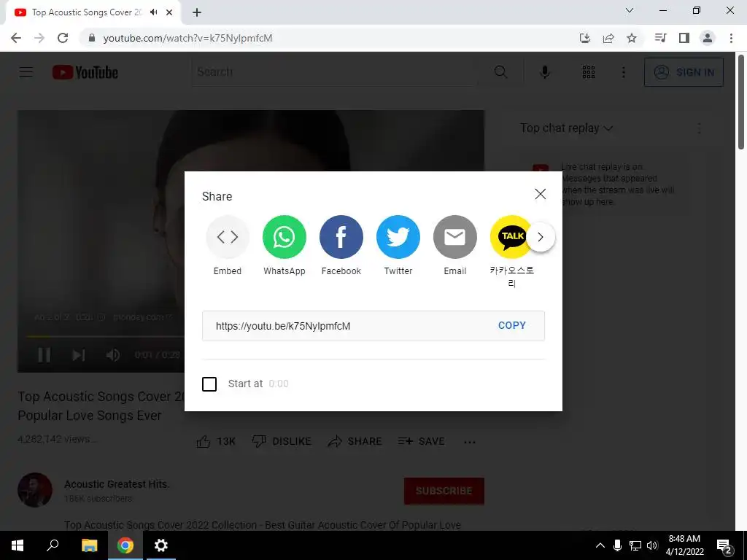The height and width of the screenshot is (560, 747).
Task: Share this page from Chrome toolbar
Action: click(608, 38)
